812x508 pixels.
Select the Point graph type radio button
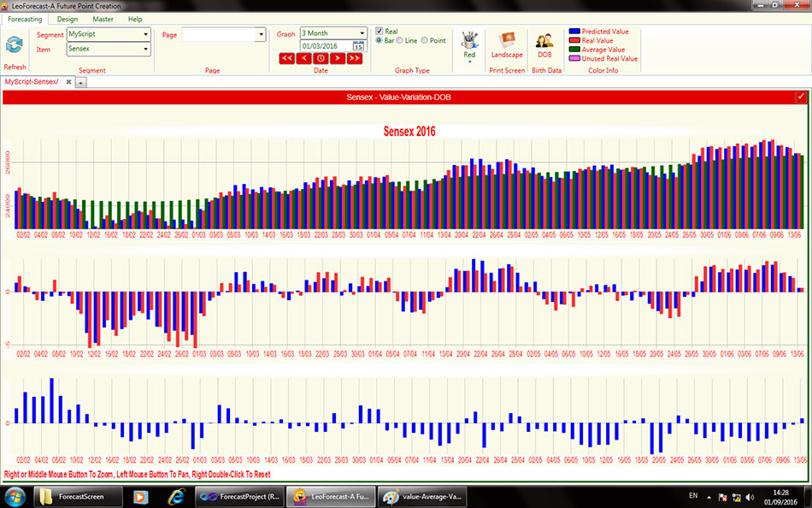pyautogui.click(x=425, y=40)
